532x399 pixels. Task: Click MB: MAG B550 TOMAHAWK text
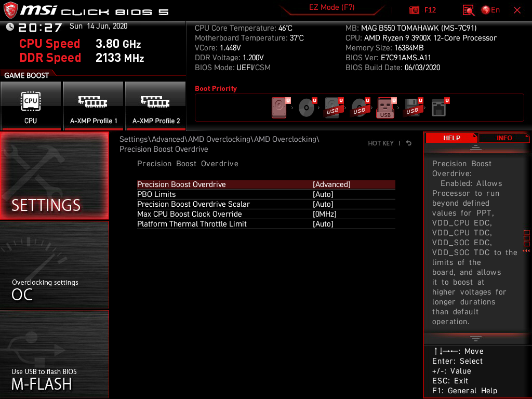(411, 28)
